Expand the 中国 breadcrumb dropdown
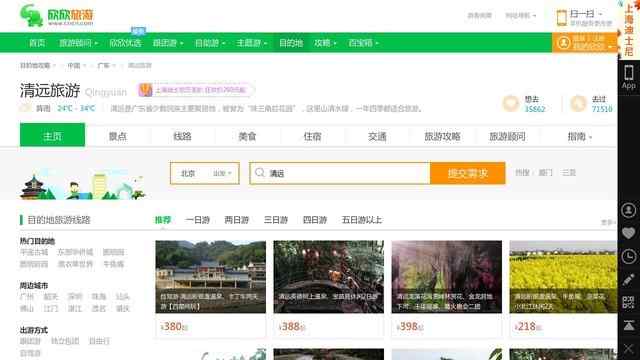Image resolution: width=640 pixels, height=360 pixels. [x=85, y=66]
